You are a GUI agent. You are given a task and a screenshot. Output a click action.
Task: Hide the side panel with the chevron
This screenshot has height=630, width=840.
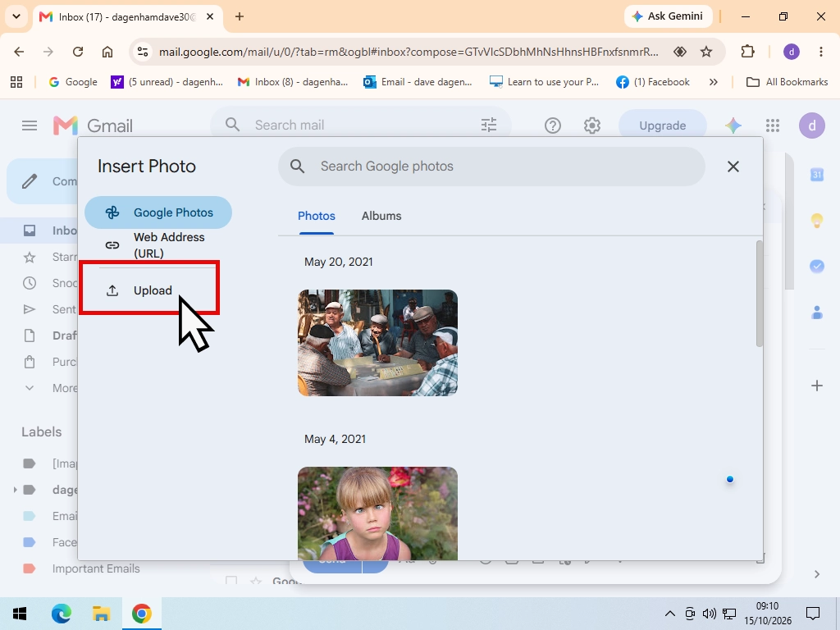click(x=816, y=574)
